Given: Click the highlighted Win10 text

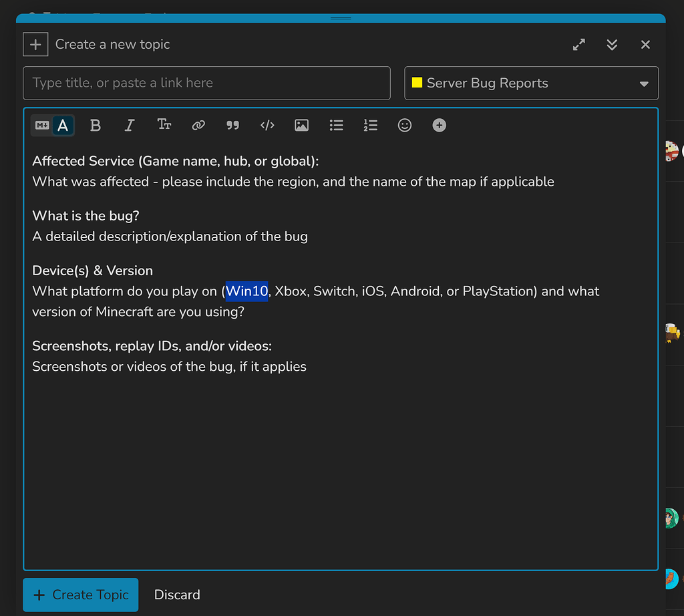Looking at the screenshot, I should (246, 291).
